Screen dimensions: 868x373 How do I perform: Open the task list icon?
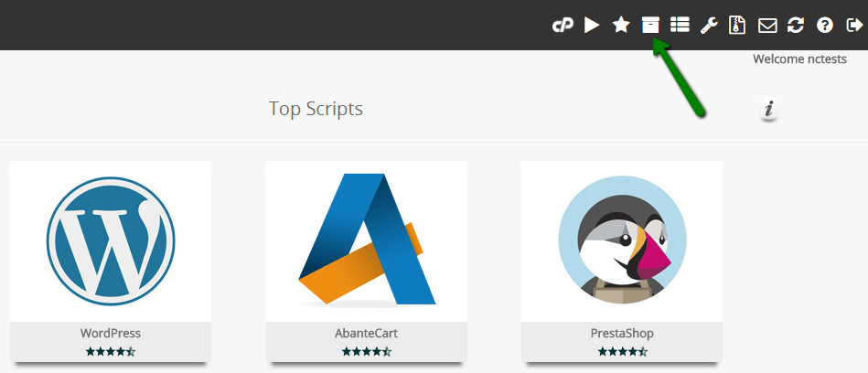[680, 26]
